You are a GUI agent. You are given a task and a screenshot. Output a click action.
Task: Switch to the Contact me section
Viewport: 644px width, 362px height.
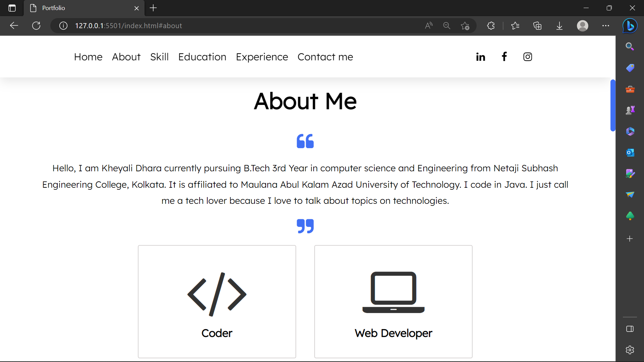click(325, 57)
